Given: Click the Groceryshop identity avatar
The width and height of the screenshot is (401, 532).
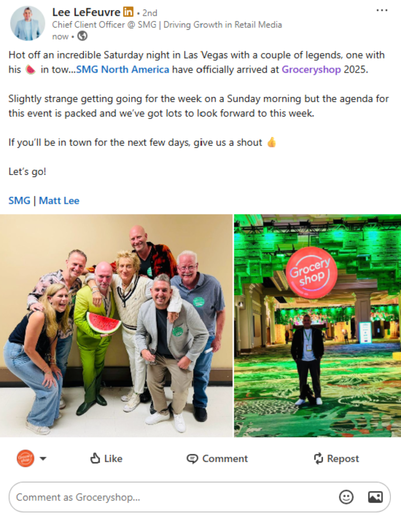Looking at the screenshot, I should [x=25, y=458].
